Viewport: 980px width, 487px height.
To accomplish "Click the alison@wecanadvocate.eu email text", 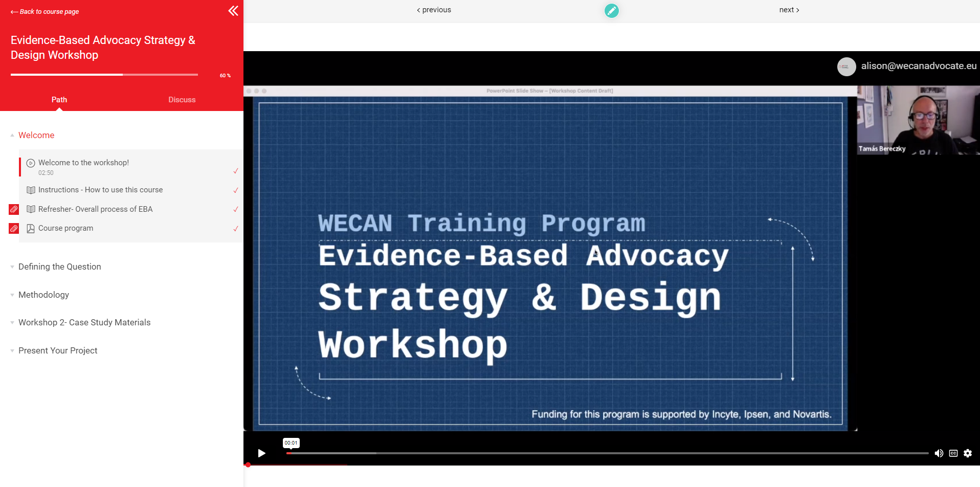I will point(919,66).
